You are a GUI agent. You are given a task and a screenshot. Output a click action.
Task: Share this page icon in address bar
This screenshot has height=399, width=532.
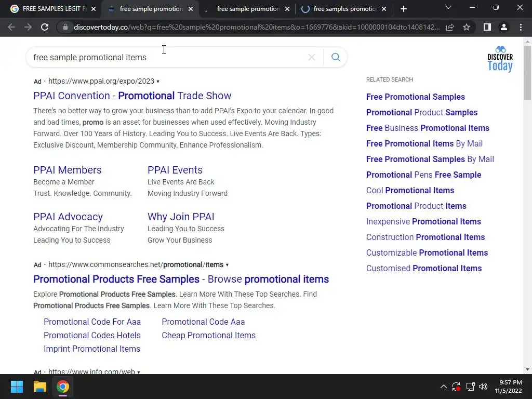[x=450, y=27]
